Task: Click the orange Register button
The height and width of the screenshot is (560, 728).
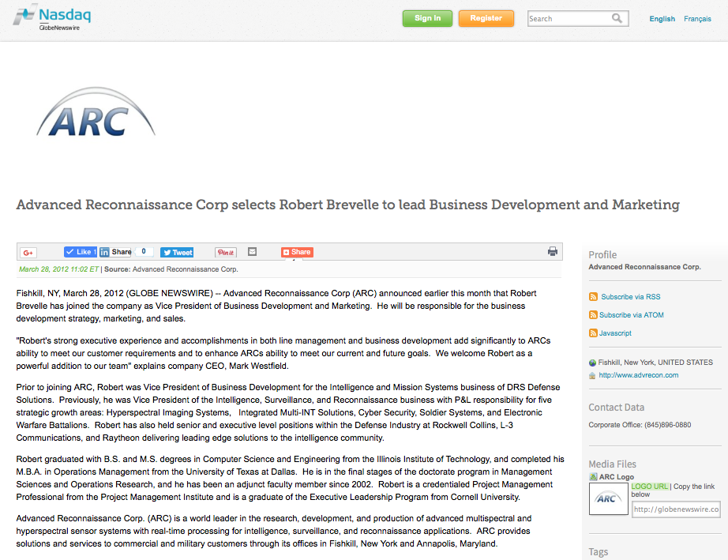Action: pos(486,18)
